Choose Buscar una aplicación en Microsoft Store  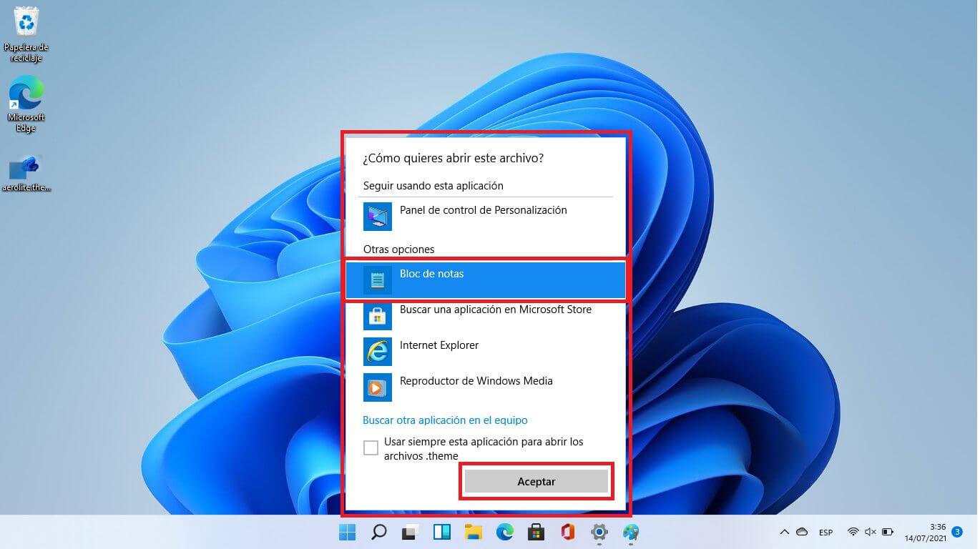tap(486, 315)
